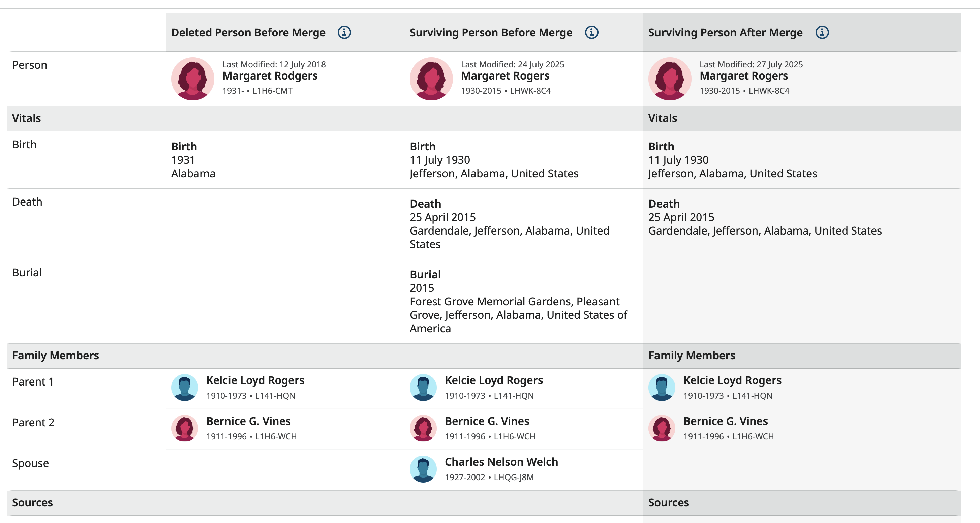Click Margaret Rodgers portrait avatar
The image size is (980, 523).
[x=192, y=79]
